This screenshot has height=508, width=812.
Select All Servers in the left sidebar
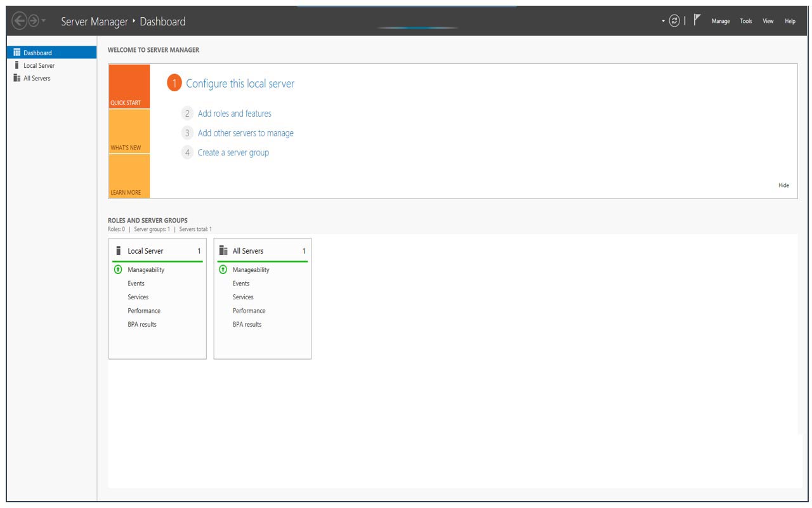(52, 78)
